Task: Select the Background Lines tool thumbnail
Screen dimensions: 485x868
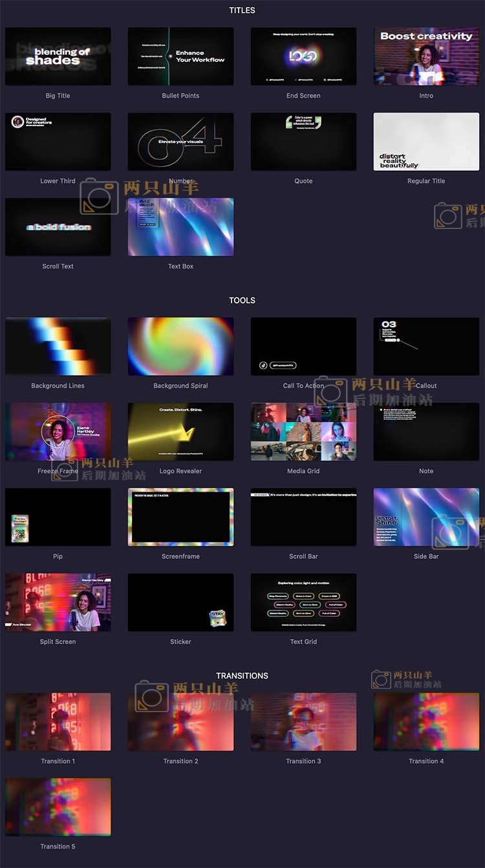Action: point(58,346)
